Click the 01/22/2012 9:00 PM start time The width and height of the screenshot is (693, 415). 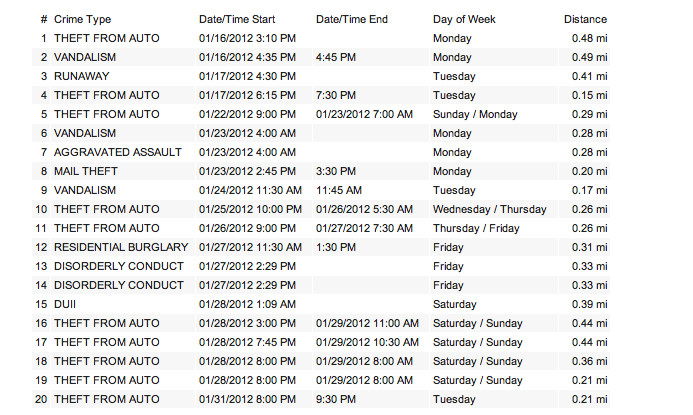[246, 114]
